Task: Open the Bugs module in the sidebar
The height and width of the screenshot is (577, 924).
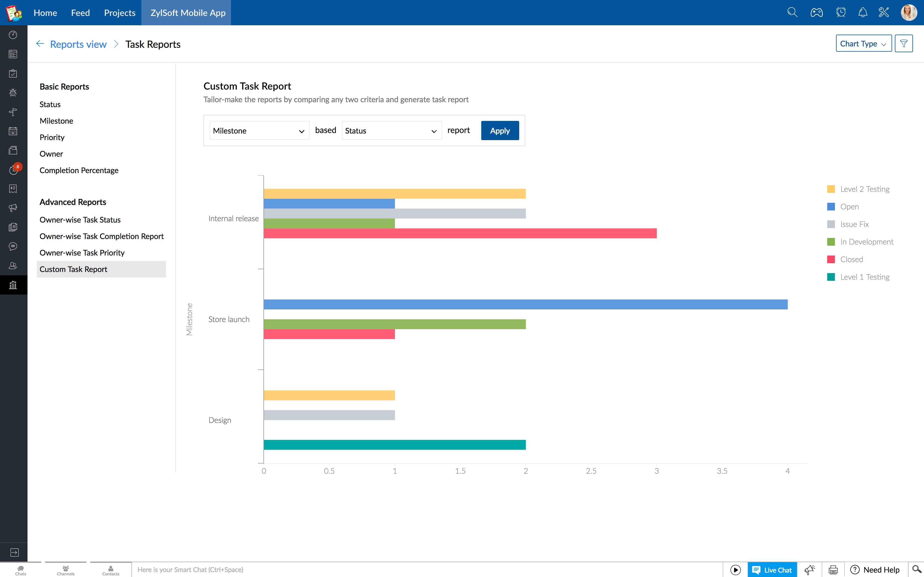Action: tap(13, 92)
